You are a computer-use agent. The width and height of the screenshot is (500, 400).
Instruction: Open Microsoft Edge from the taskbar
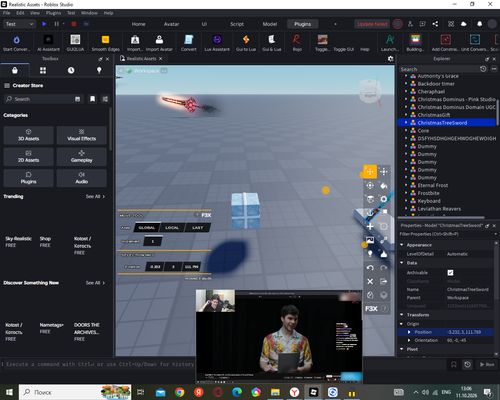[x=237, y=392]
